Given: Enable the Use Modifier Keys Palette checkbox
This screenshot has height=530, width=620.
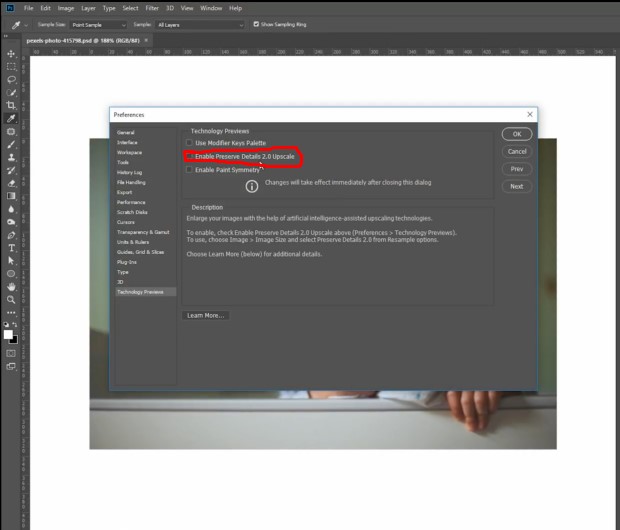Looking at the screenshot, I should (x=189, y=143).
